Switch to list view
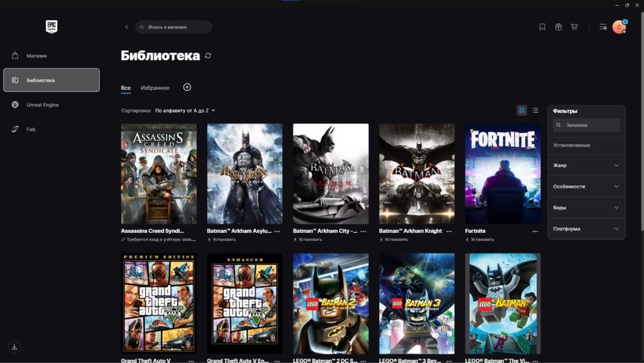The width and height of the screenshot is (644, 363). click(535, 110)
